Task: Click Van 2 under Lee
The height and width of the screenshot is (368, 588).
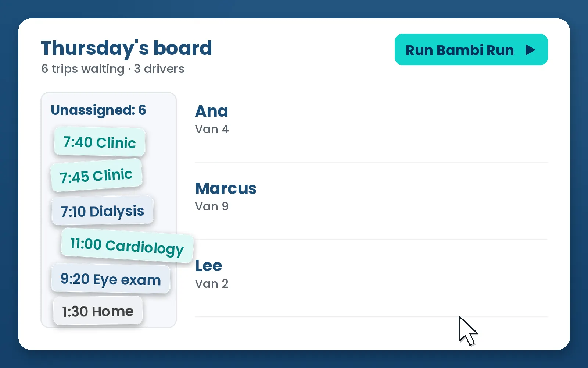Action: click(x=212, y=284)
